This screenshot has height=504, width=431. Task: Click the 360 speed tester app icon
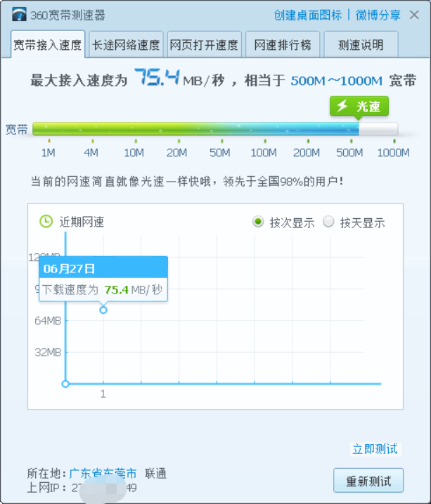tap(19, 15)
